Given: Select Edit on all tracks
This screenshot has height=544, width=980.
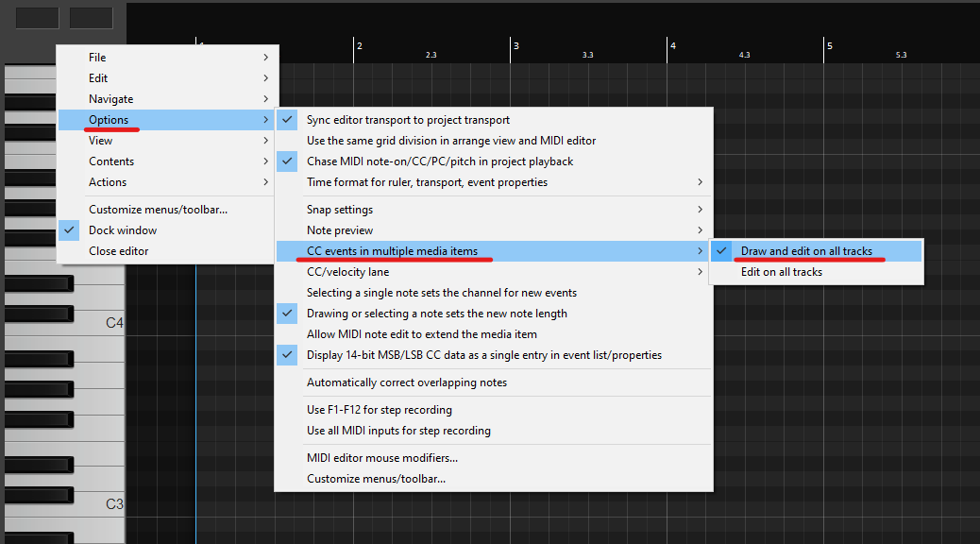Looking at the screenshot, I should pos(817,272).
